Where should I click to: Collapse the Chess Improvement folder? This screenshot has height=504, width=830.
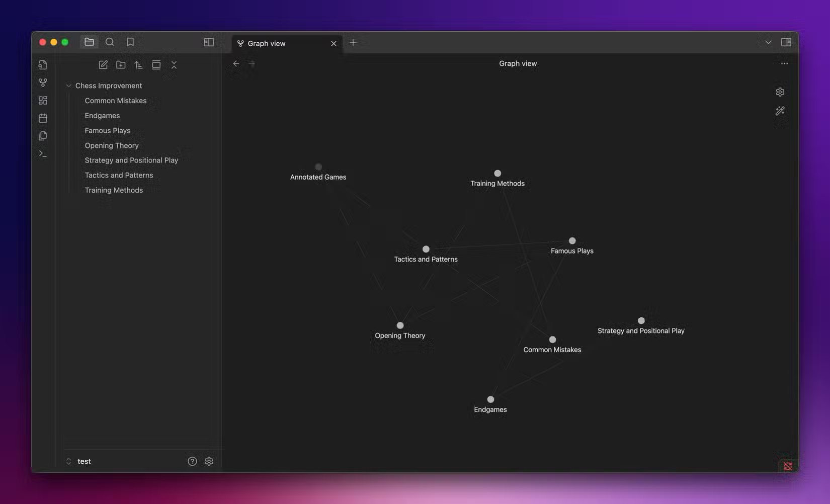click(69, 86)
